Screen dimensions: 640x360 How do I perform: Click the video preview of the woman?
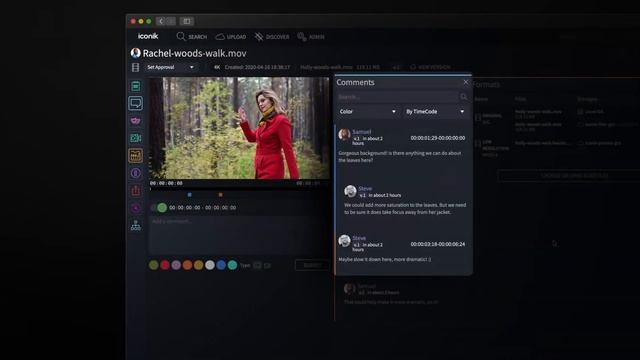239,128
